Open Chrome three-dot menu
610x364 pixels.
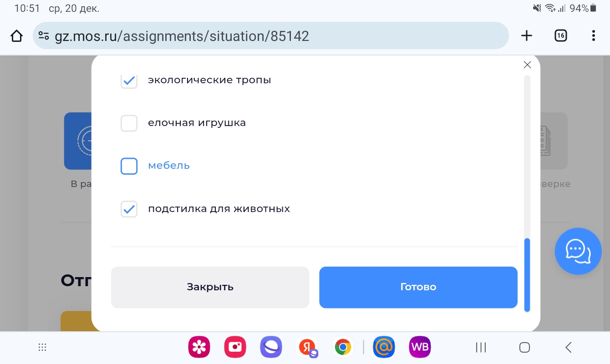pos(593,36)
